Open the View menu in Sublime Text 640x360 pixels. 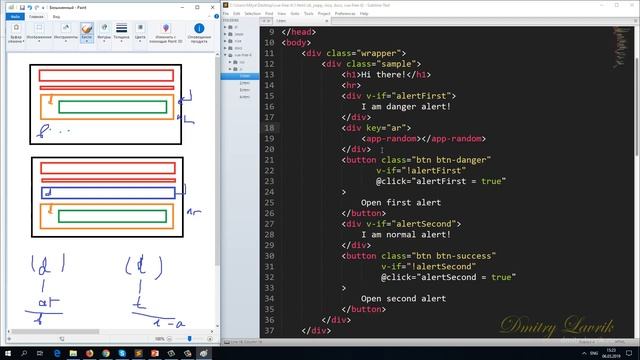[282, 13]
